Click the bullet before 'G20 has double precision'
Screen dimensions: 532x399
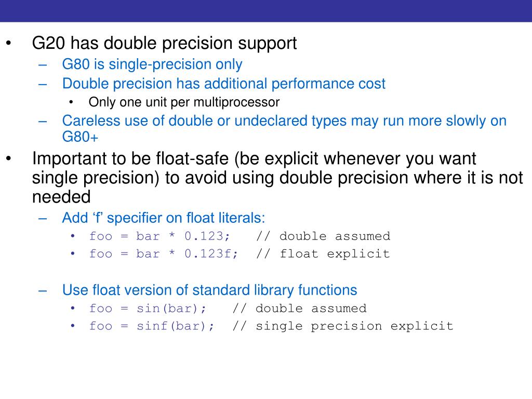pos(8,44)
